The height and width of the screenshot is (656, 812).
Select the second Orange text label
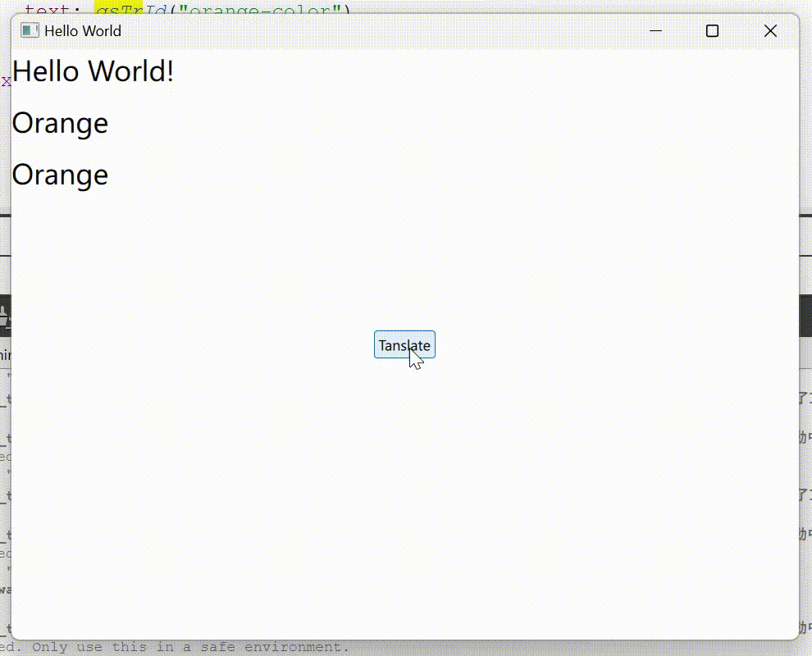60,175
